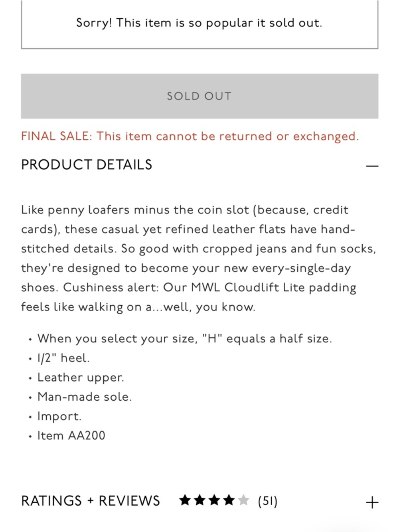Open the (51) review count
The width and height of the screenshot is (399, 532).
pos(267,501)
